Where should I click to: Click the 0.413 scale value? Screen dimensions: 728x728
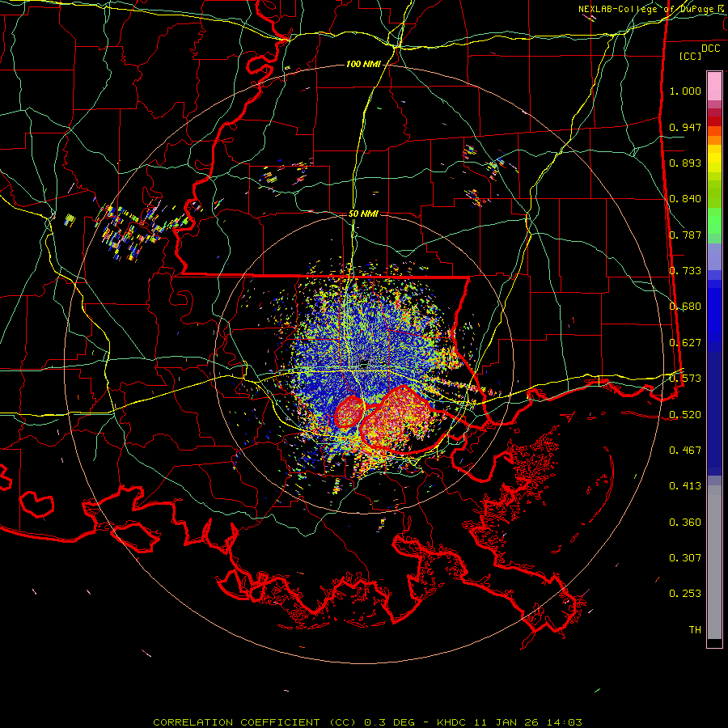(x=685, y=486)
